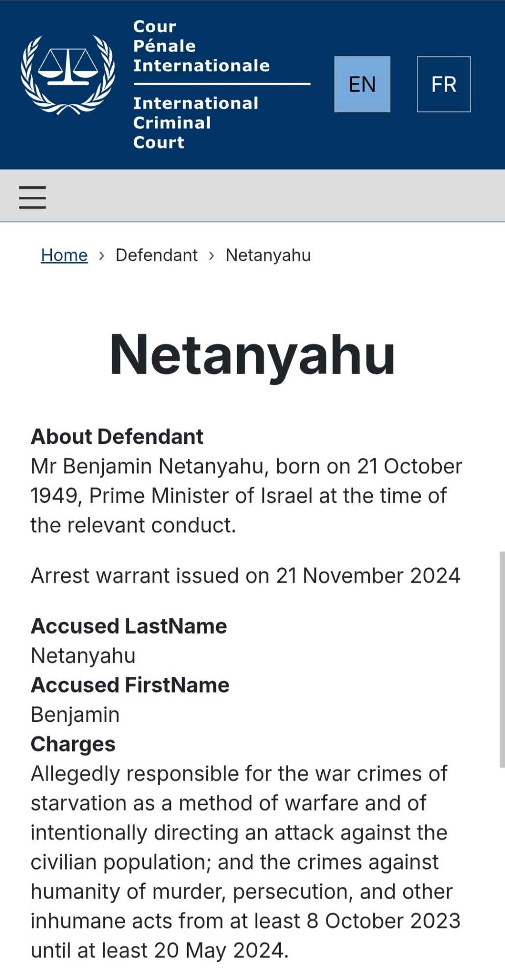The height and width of the screenshot is (980, 505).
Task: Select the Defendant breadcrumb item
Action: [x=156, y=255]
